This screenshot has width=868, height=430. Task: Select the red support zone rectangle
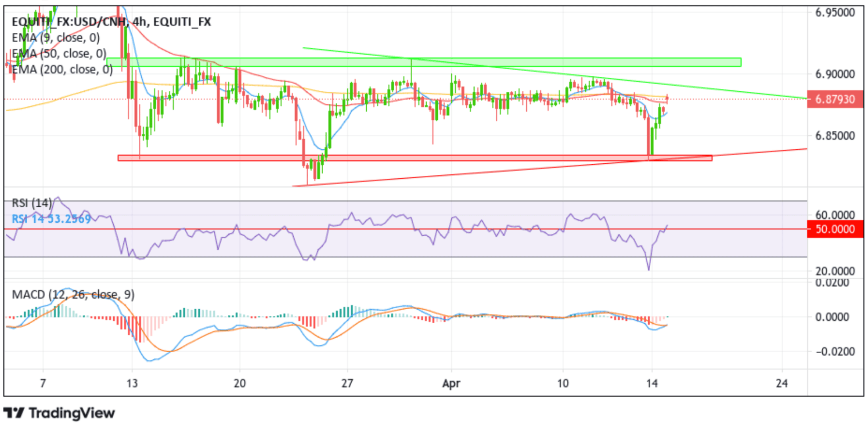[415, 158]
